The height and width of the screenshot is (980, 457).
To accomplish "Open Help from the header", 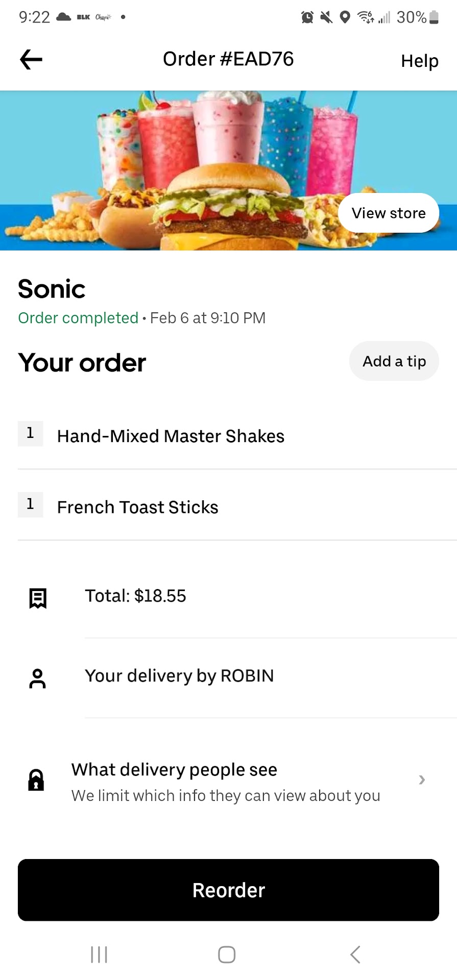I will click(x=419, y=61).
